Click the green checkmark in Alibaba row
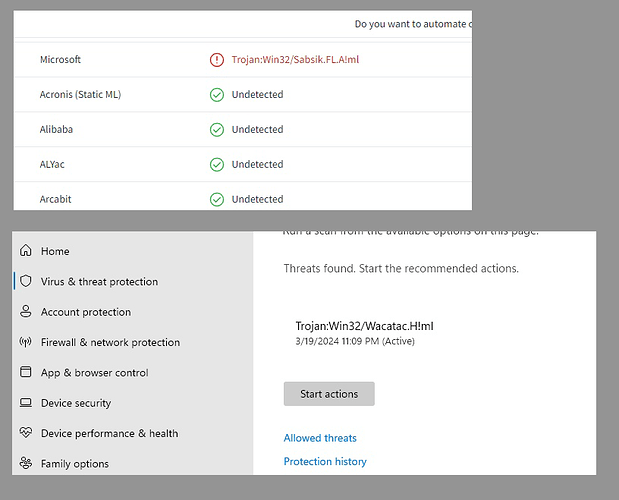The width and height of the screenshot is (619, 500). [x=217, y=130]
